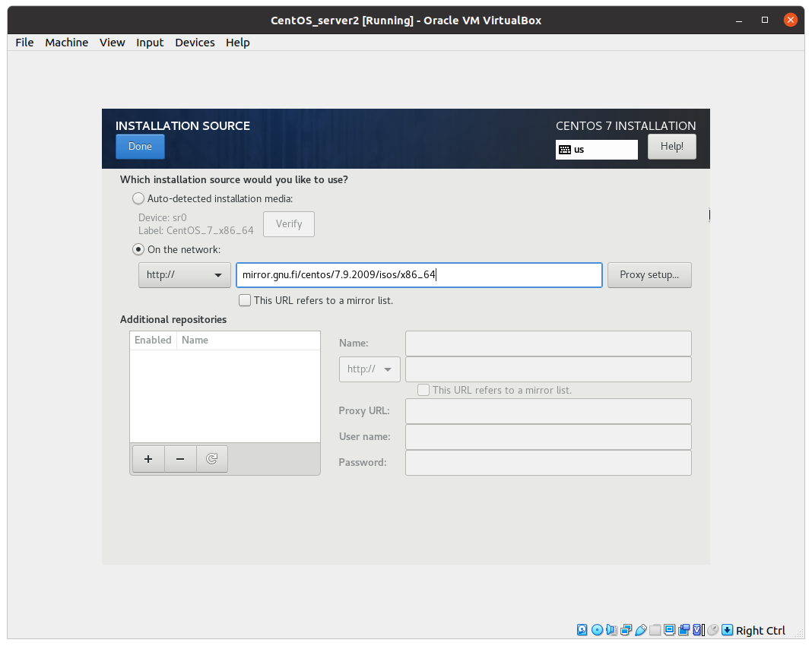Open the optical disc status icon
812x646 pixels.
(x=597, y=630)
